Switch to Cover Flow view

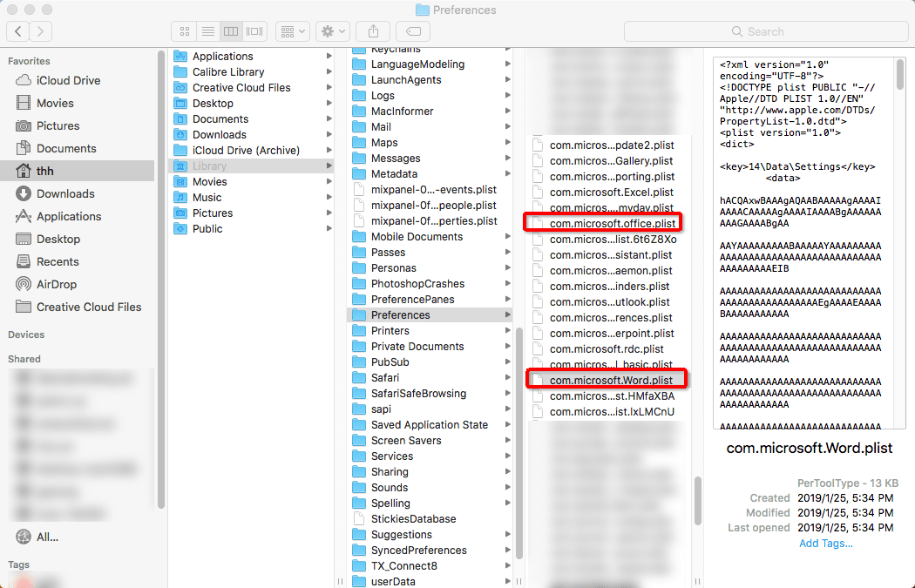pos(254,30)
